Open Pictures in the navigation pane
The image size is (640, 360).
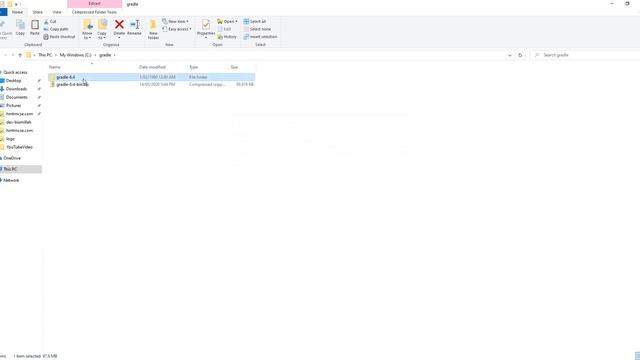[13, 106]
